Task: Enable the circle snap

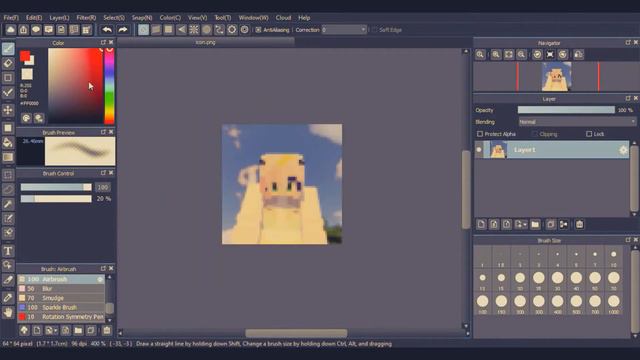Action: pyautogui.click(x=207, y=30)
